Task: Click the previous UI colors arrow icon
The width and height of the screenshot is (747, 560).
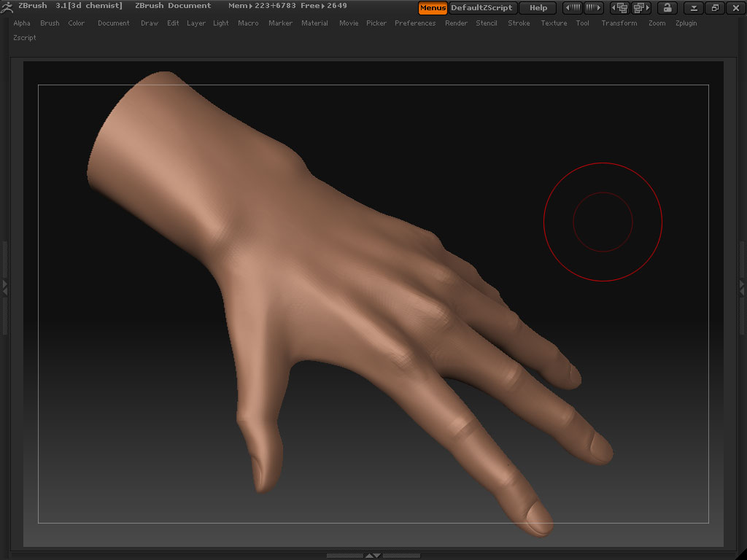Action: point(573,7)
